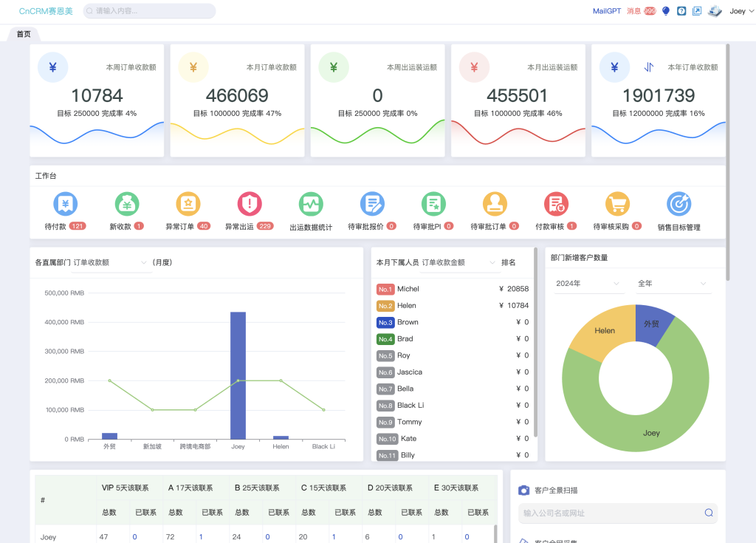Click the 待审批报价 quote approval icon
The height and width of the screenshot is (543, 756).
372,204
